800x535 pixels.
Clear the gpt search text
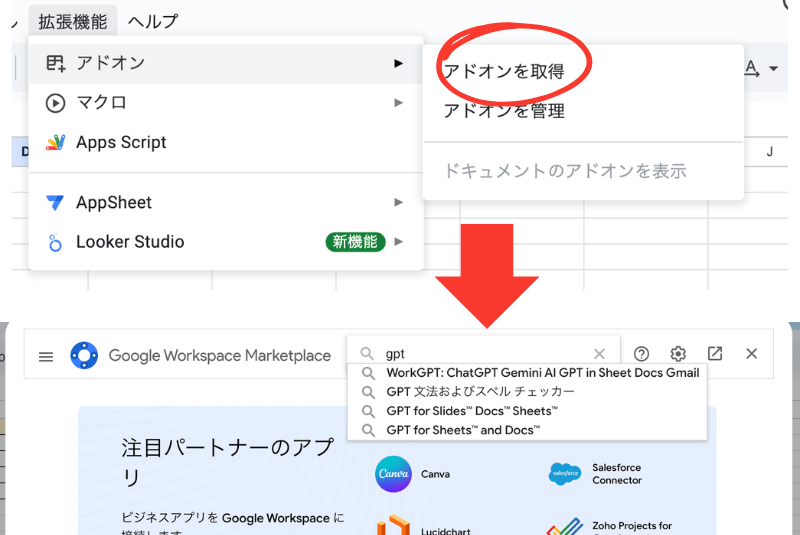tap(599, 353)
